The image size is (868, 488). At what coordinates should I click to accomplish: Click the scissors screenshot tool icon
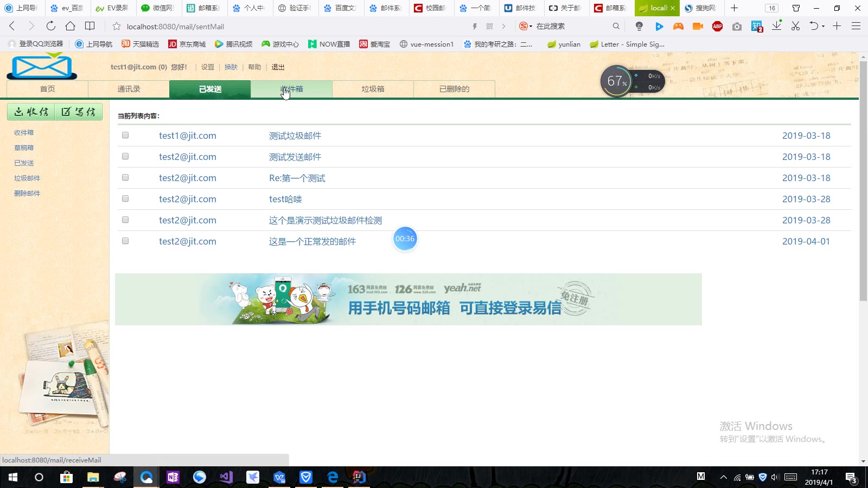(795, 26)
